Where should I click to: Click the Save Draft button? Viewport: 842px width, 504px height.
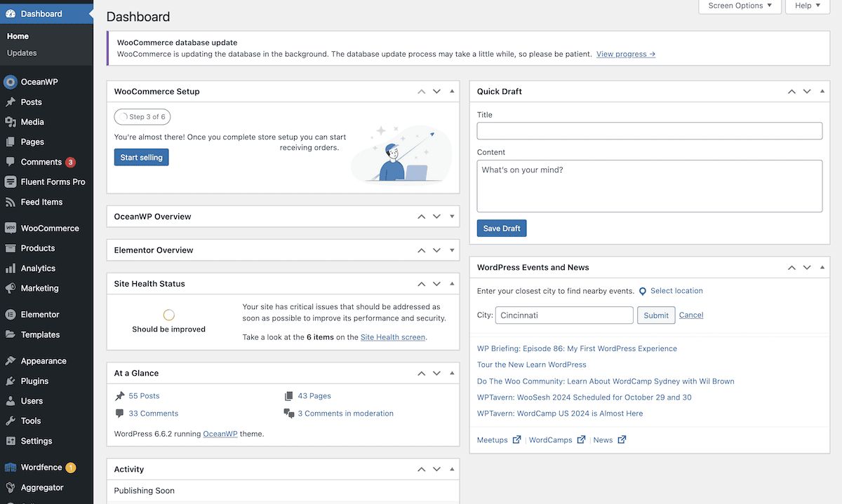pyautogui.click(x=502, y=229)
